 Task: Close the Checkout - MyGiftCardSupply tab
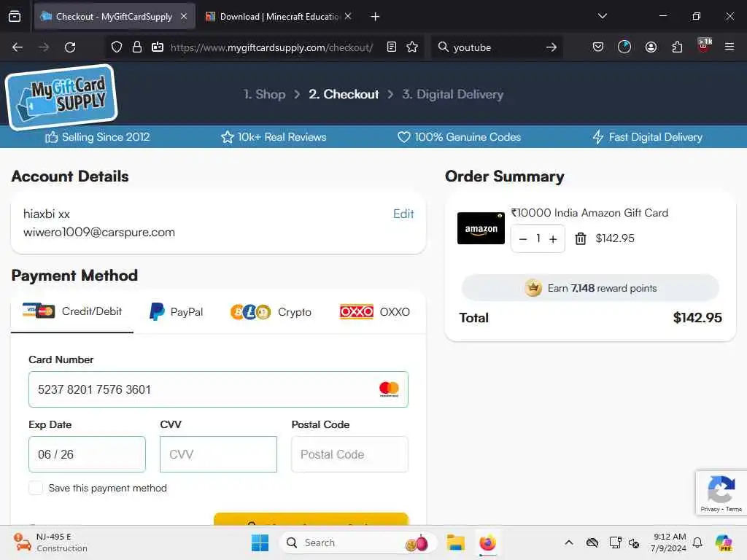(184, 16)
